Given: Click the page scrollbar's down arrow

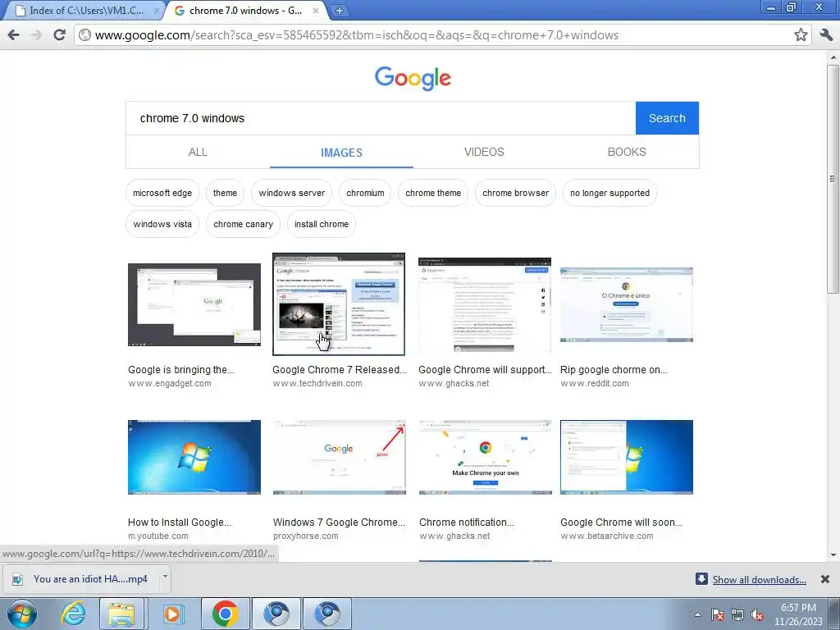Looking at the screenshot, I should click(x=833, y=555).
